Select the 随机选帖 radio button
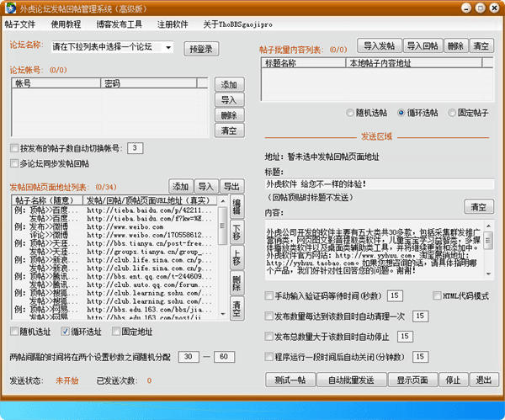The height and width of the screenshot is (420, 505). coord(352,113)
